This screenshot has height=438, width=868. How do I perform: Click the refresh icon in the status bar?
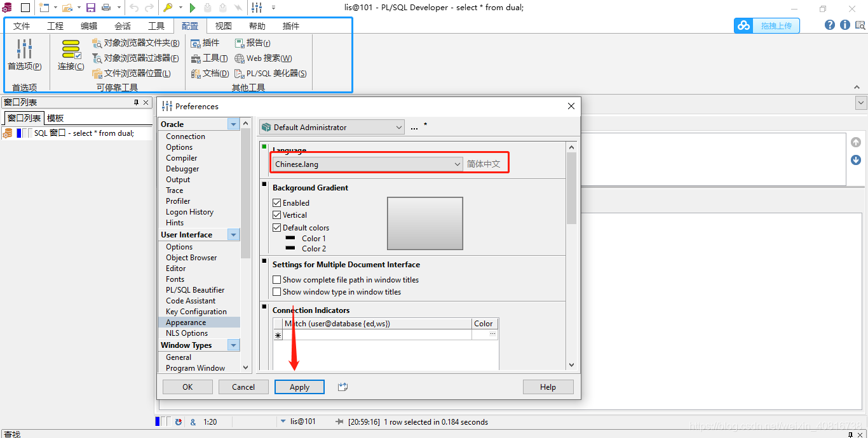click(179, 421)
